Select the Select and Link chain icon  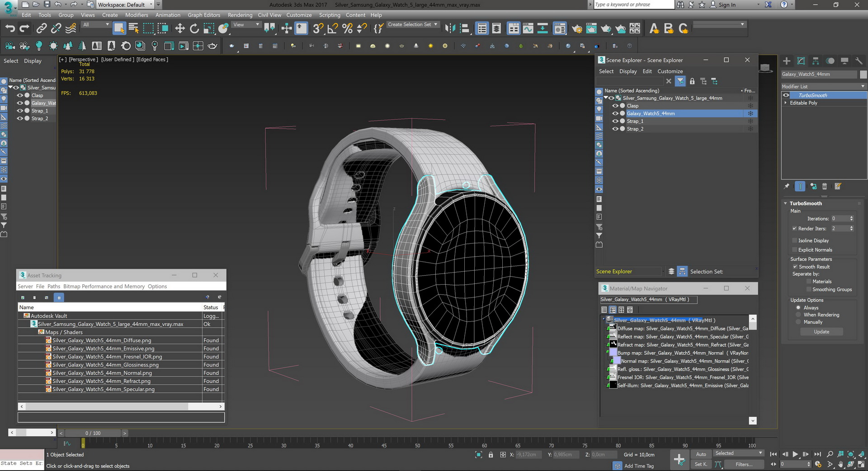41,28
